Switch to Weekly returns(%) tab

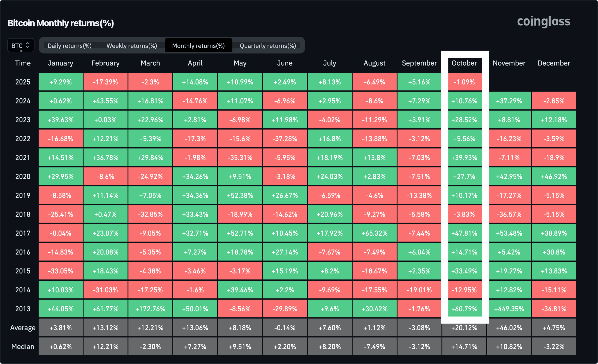pyautogui.click(x=132, y=46)
